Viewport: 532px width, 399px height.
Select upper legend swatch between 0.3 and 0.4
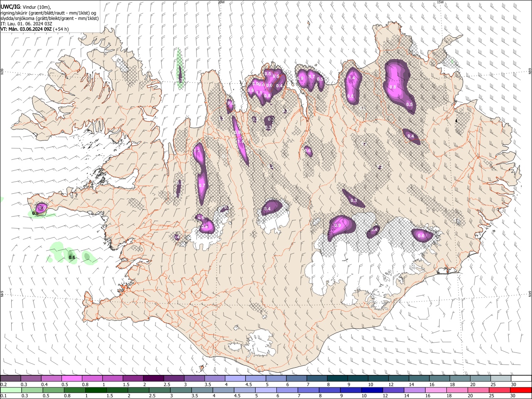[31, 379]
